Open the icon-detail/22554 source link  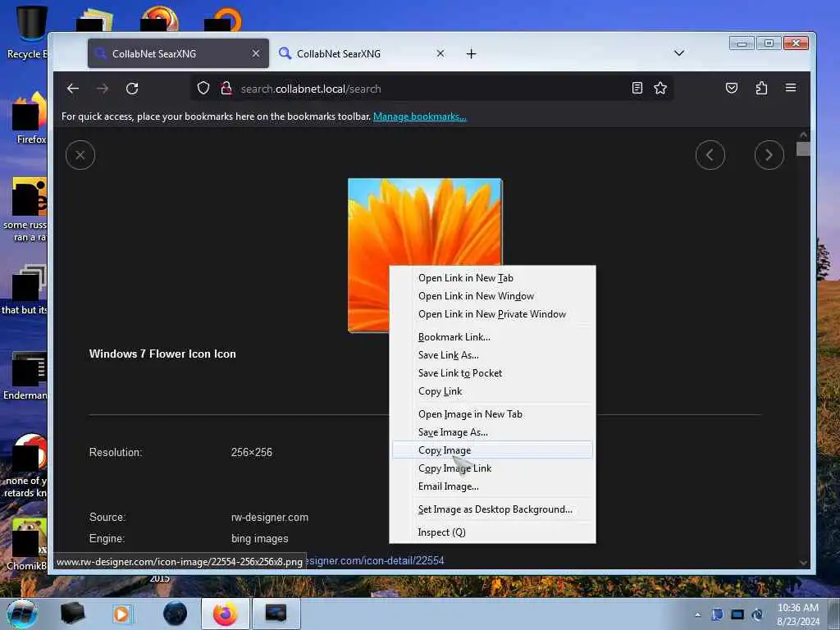pos(375,560)
